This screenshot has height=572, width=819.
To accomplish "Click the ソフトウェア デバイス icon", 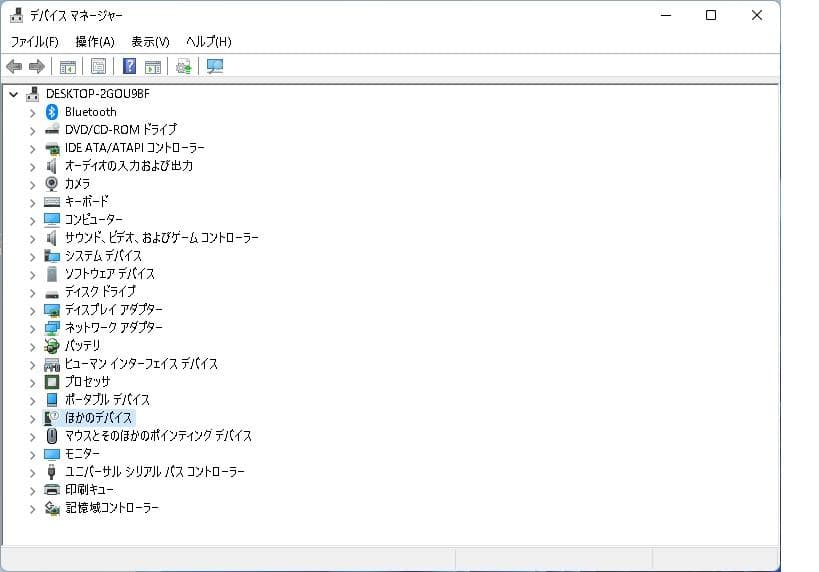I will click(x=52, y=273).
